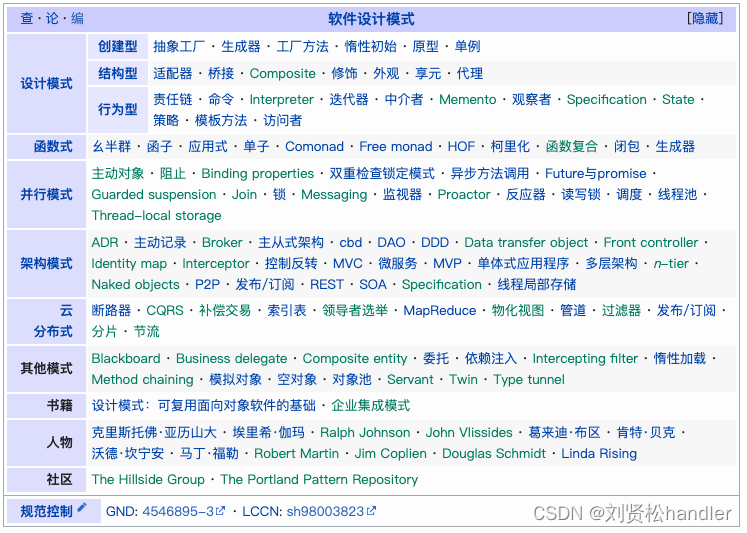
Task: Open the Free monad link
Action: 395,147
